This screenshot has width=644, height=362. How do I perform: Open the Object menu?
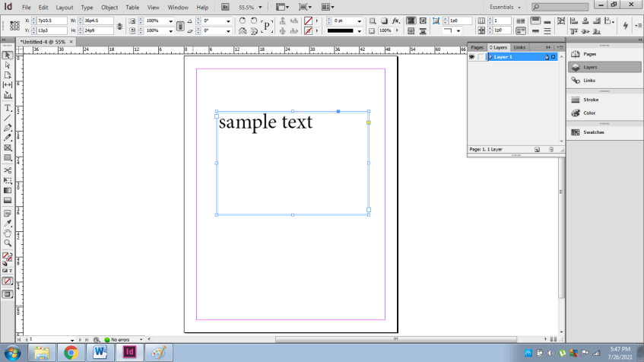[109, 7]
